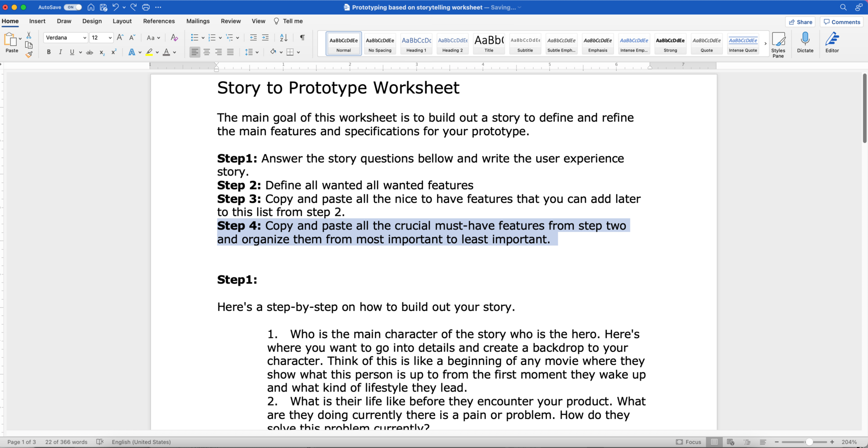Select the Format Painter brush
Viewport: 868px width, 448px height.
tap(29, 55)
